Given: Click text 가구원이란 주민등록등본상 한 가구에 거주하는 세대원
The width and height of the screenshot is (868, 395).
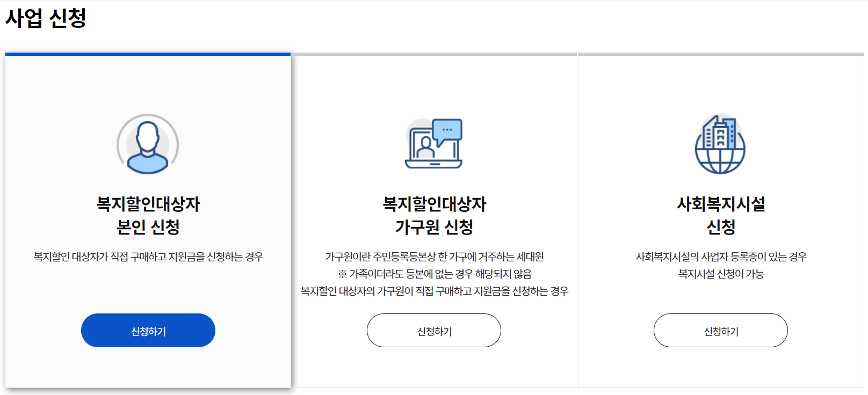Looking at the screenshot, I should click(x=434, y=257).
